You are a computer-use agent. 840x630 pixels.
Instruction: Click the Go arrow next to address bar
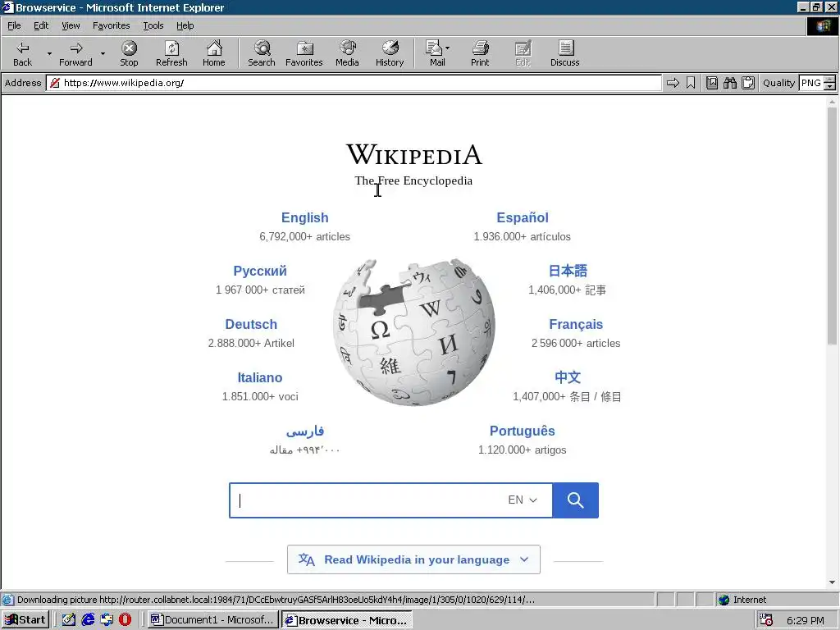pos(673,83)
